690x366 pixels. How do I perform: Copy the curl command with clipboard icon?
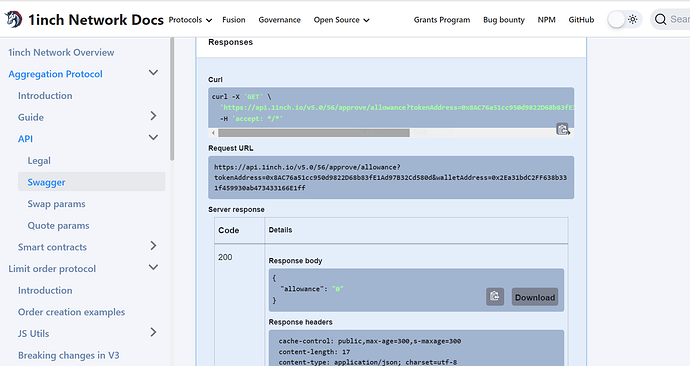click(x=562, y=129)
